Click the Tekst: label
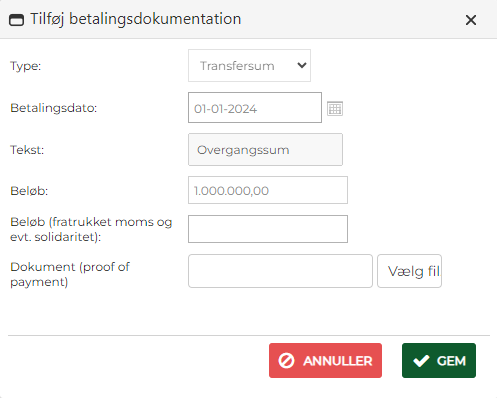 (x=27, y=150)
